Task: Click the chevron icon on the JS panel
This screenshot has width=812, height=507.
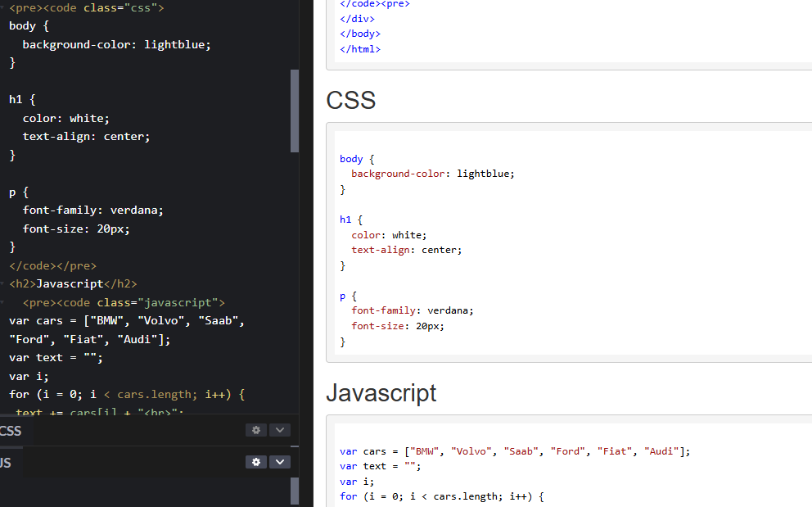Action: 279,462
